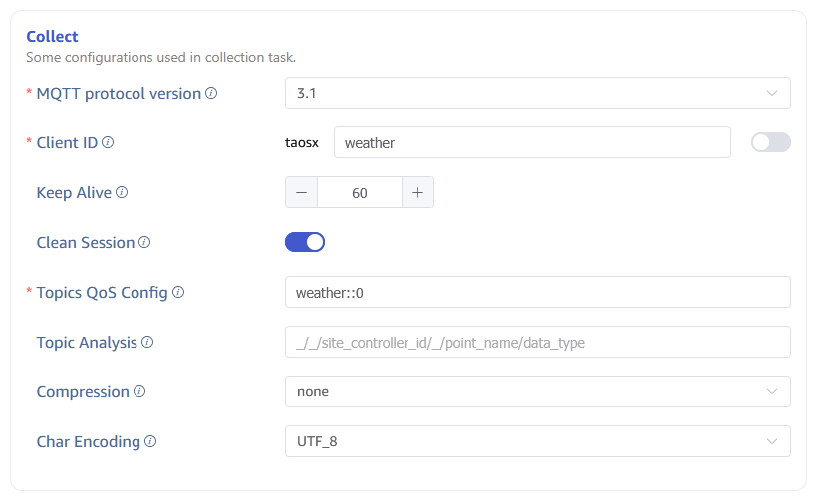
Task: Click the Topics QoS Config input field
Action: [537, 292]
